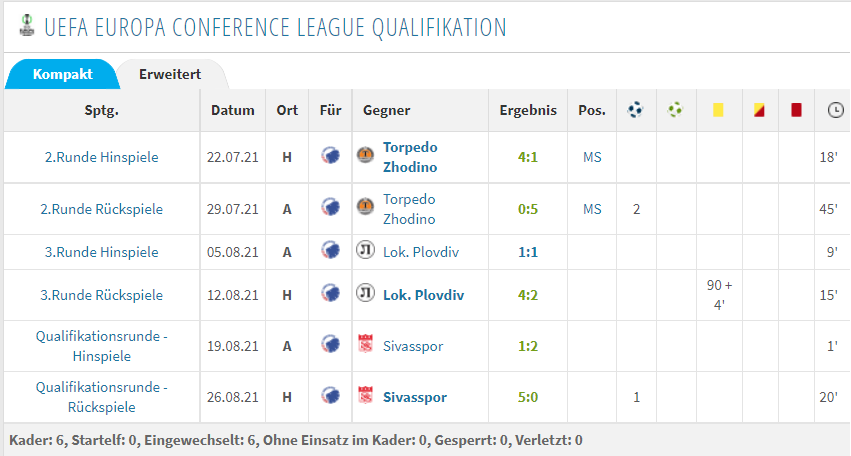Open the 2.Runde Hinspiele matchday link
Viewport: 851px width, 456px height.
pyautogui.click(x=101, y=157)
